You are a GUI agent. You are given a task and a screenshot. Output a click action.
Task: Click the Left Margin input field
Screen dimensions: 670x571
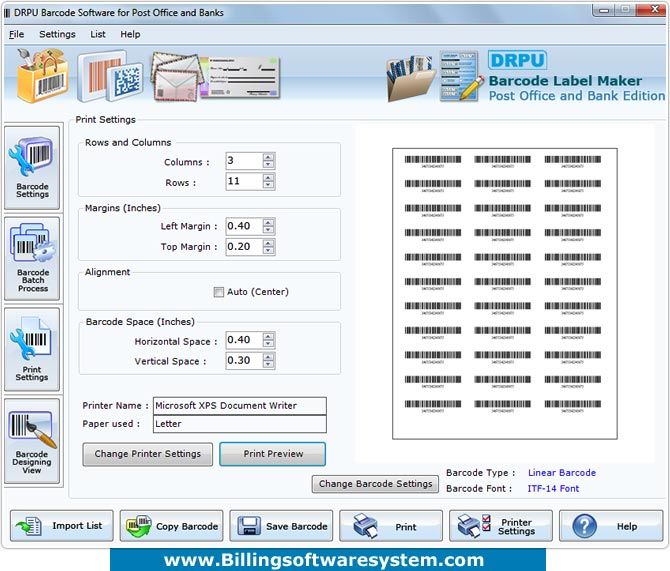[x=244, y=226]
